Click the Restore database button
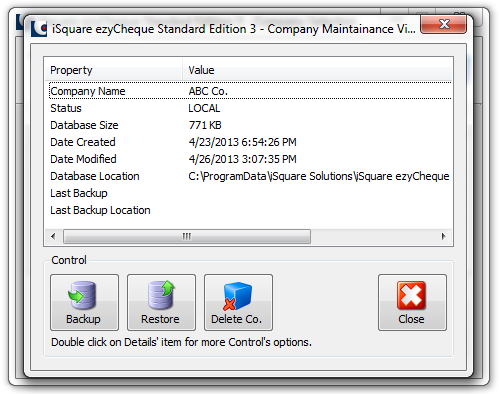The image size is (499, 394). (161, 302)
